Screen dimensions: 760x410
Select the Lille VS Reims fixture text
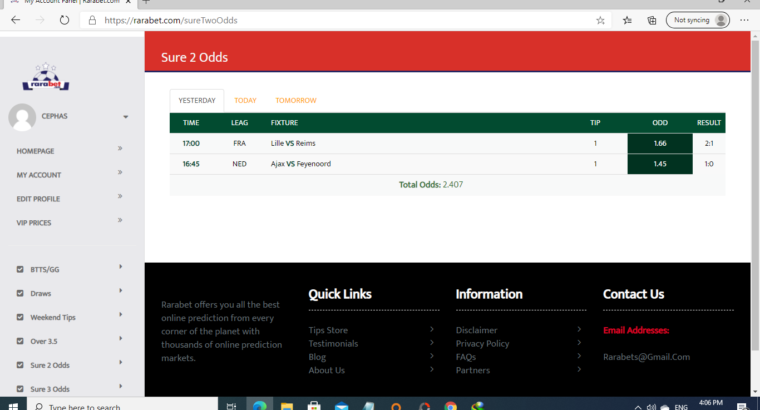293,143
